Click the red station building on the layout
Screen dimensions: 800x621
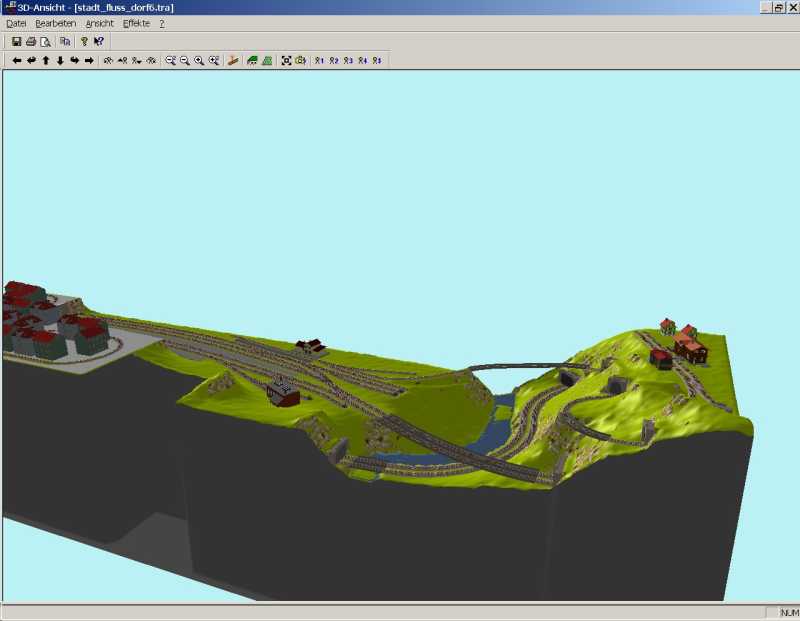(x=284, y=395)
